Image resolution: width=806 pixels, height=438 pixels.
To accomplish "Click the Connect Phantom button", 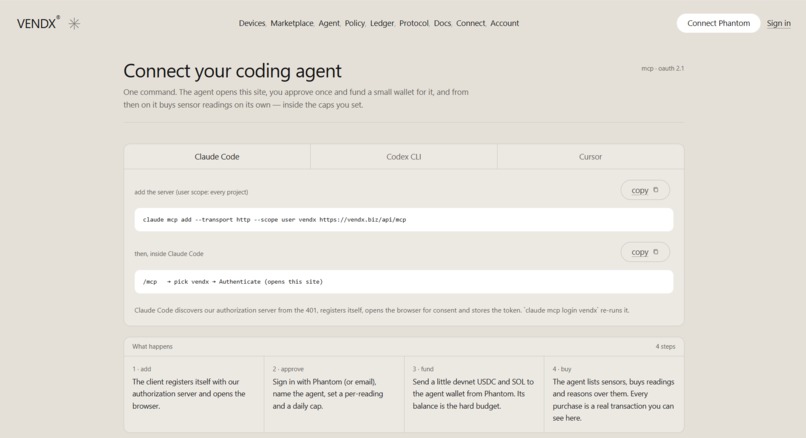I will (x=718, y=23).
